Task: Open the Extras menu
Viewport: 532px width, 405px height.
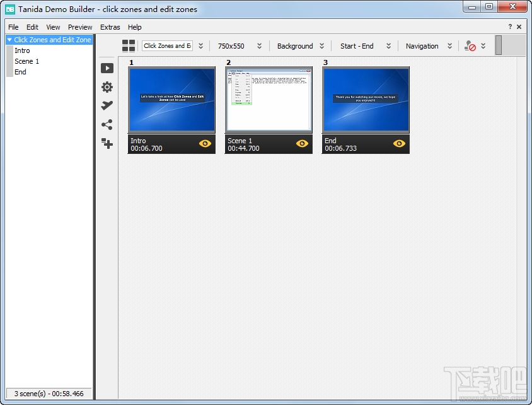Action: (110, 27)
